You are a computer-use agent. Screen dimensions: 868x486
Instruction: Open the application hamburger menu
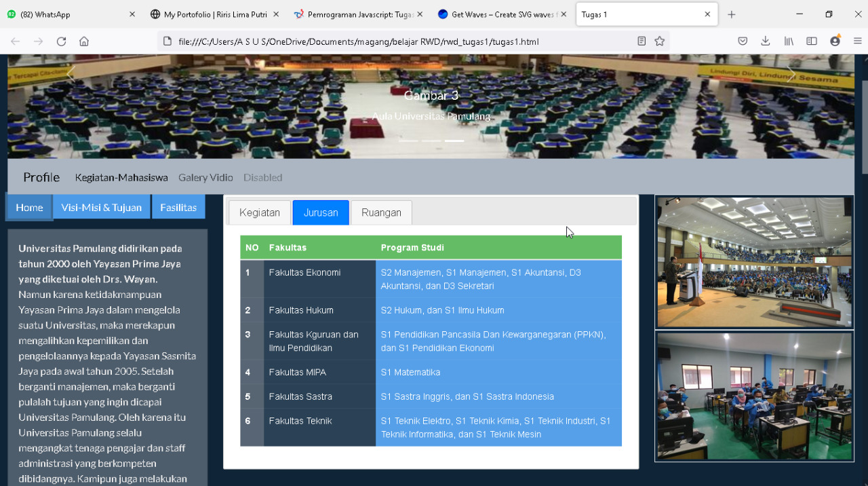857,41
